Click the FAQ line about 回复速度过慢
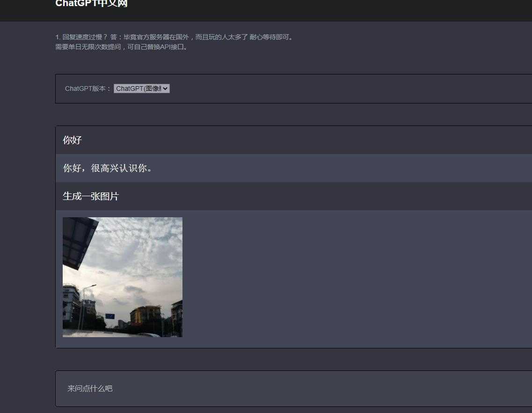 [x=174, y=37]
